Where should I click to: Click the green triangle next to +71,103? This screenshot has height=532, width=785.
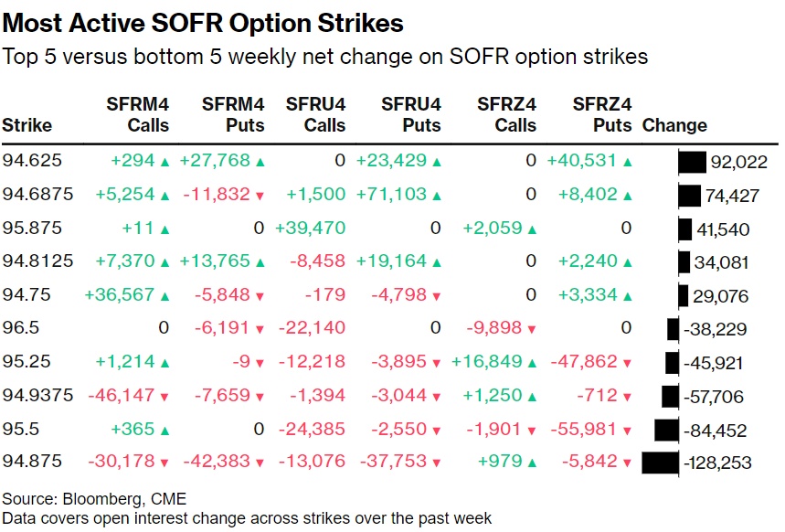438,196
